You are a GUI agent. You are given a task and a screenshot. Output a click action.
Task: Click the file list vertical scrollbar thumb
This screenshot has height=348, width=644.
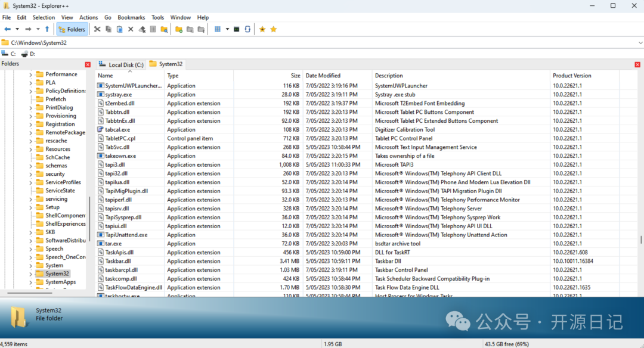pyautogui.click(x=640, y=240)
